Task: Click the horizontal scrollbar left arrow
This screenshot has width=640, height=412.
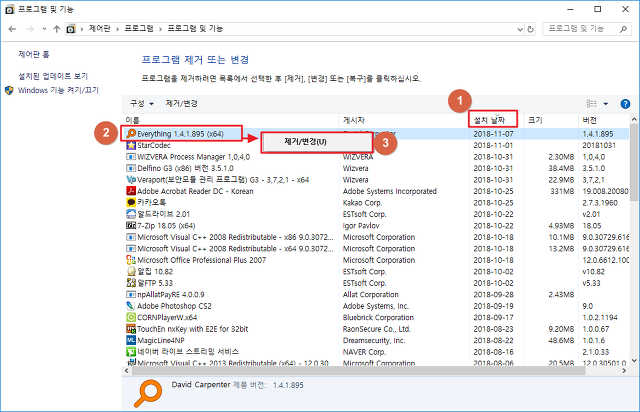Action: (127, 371)
